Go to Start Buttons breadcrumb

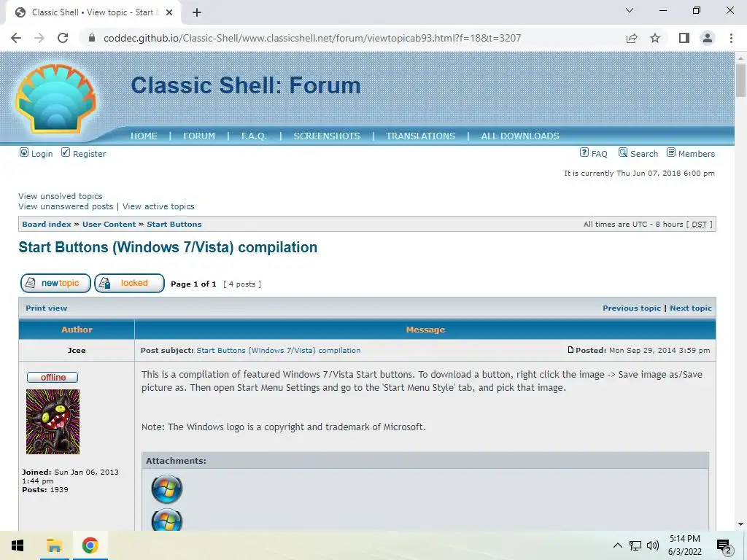point(174,225)
